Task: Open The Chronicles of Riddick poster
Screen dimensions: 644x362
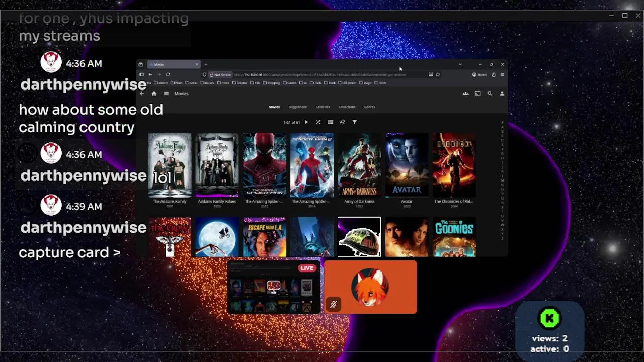Action: [454, 164]
